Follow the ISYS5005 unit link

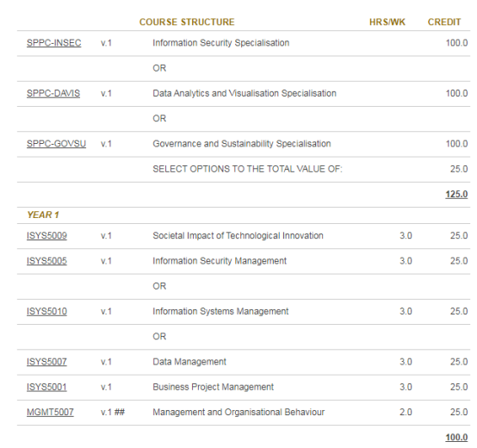point(46,261)
